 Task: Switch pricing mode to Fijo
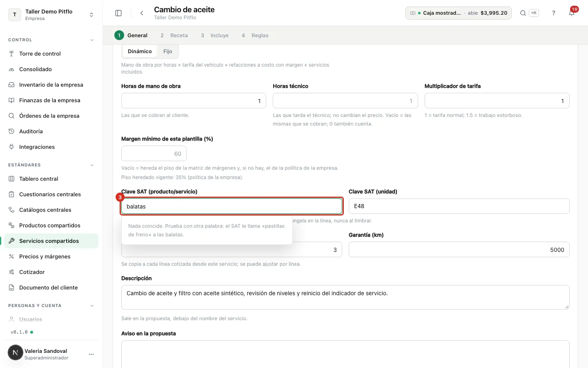[168, 51]
